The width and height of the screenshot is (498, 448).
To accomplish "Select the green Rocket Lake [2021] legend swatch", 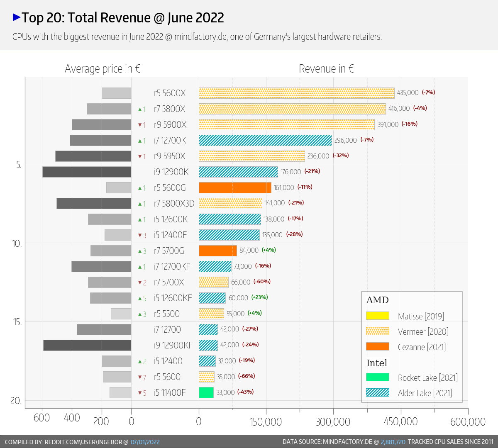I will [377, 377].
